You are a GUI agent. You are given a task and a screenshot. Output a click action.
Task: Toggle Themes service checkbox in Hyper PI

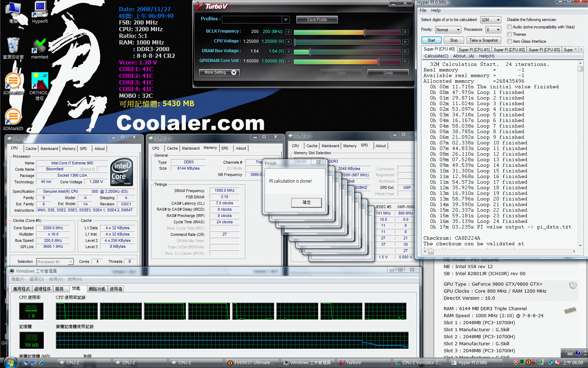509,34
